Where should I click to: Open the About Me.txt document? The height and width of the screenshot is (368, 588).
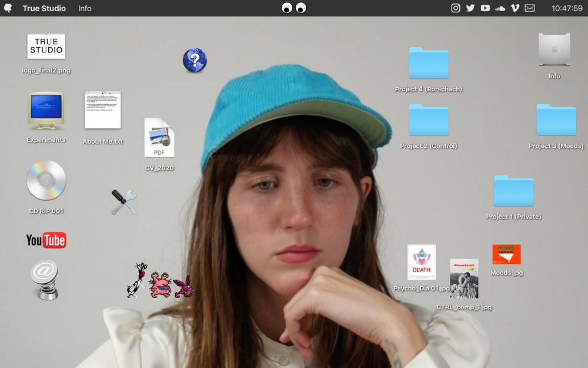click(102, 110)
